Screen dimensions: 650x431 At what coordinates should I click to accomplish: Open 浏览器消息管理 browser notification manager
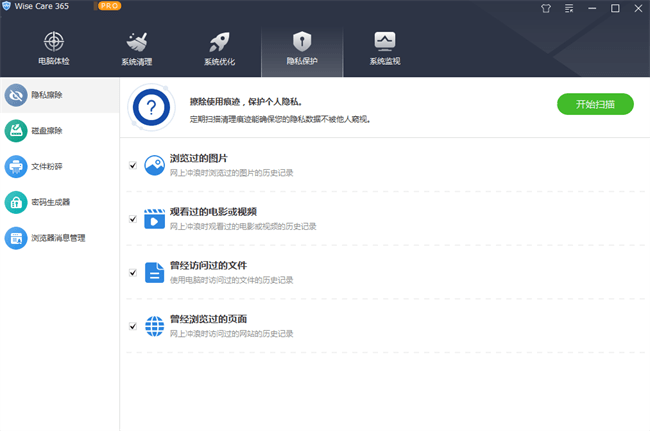pyautogui.click(x=57, y=238)
